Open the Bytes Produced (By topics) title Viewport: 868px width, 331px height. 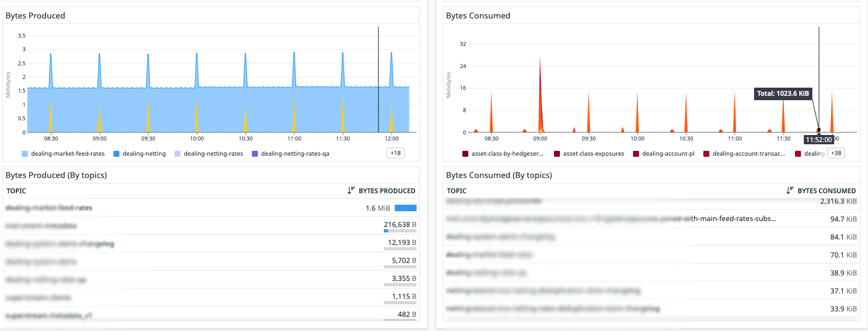point(56,175)
